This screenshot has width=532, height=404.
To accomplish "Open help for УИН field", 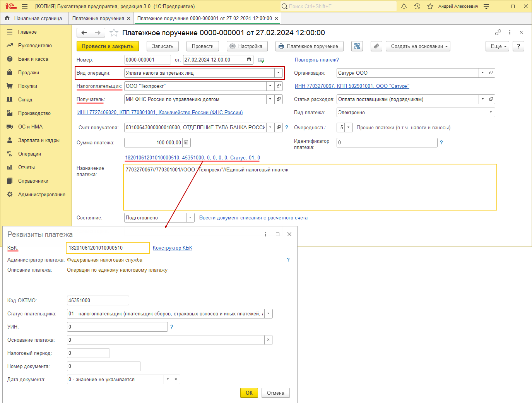I will (172, 327).
